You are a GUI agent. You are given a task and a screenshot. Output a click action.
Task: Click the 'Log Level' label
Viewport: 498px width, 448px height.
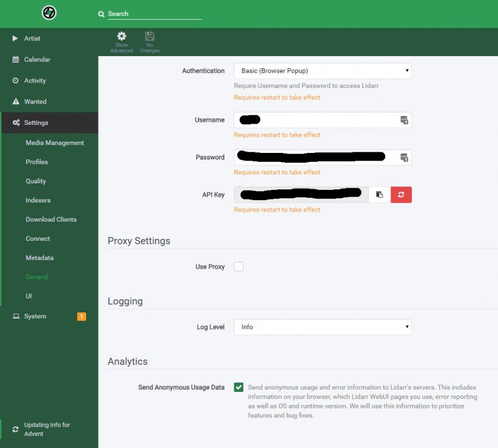point(210,327)
